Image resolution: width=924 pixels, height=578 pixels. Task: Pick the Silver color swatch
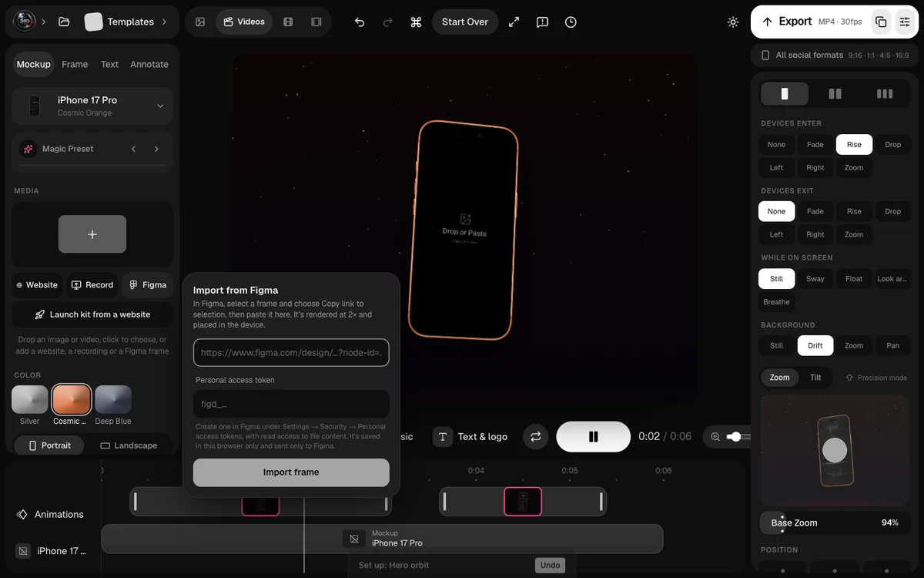(30, 400)
